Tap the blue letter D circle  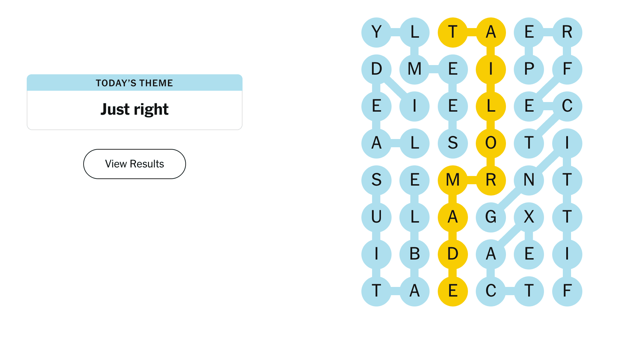coord(376,69)
